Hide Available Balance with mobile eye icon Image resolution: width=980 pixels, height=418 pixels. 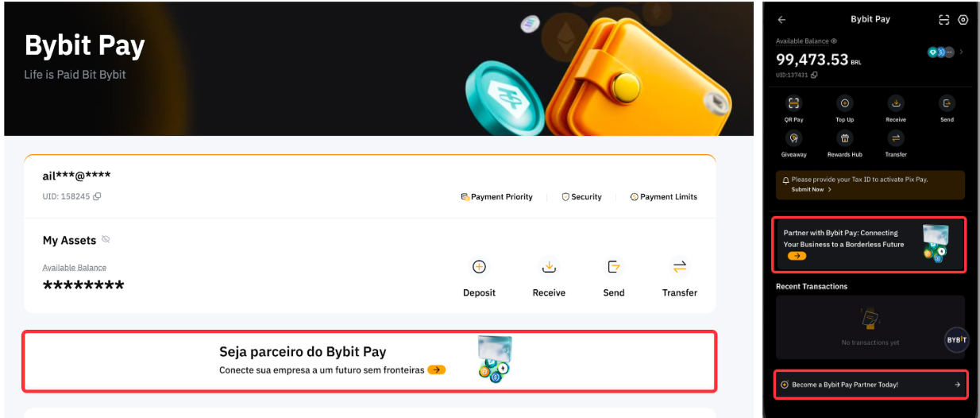point(833,41)
